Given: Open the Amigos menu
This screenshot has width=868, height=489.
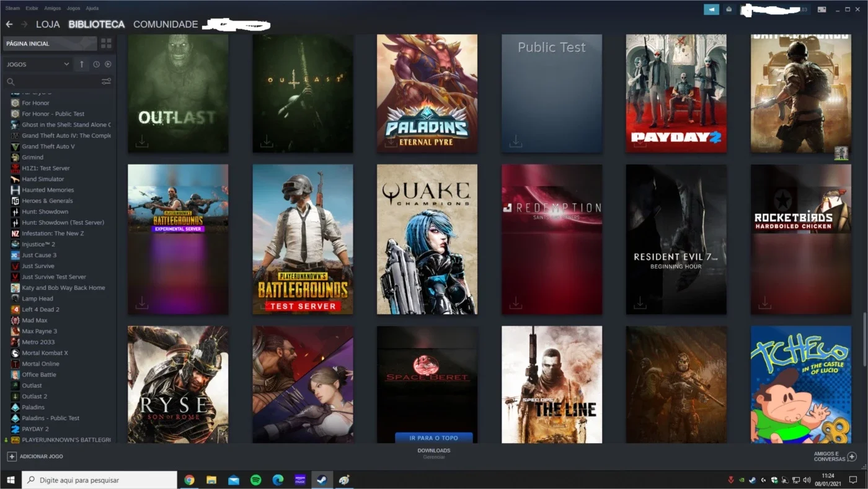Looking at the screenshot, I should coord(53,9).
